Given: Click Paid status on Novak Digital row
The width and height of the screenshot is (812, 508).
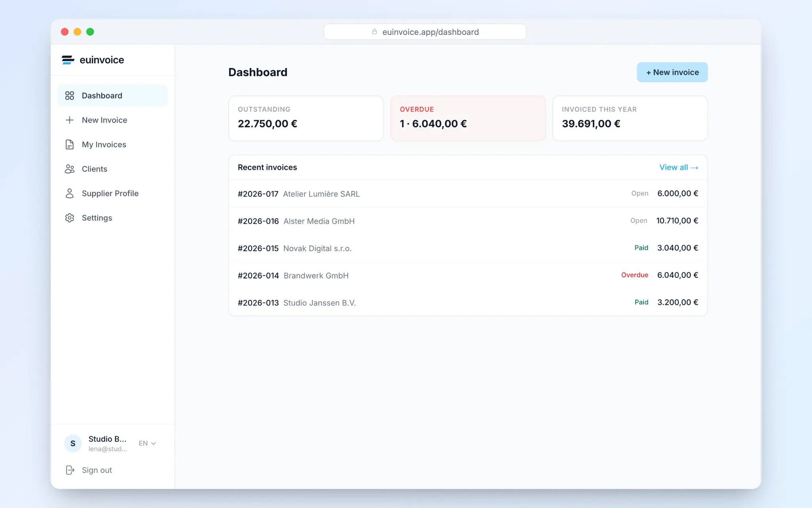Looking at the screenshot, I should [641, 248].
